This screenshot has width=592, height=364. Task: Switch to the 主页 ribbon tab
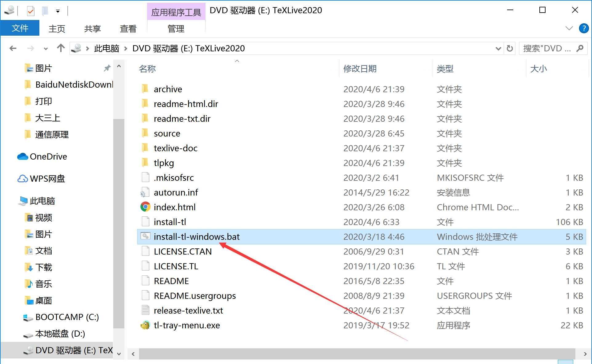click(x=57, y=29)
